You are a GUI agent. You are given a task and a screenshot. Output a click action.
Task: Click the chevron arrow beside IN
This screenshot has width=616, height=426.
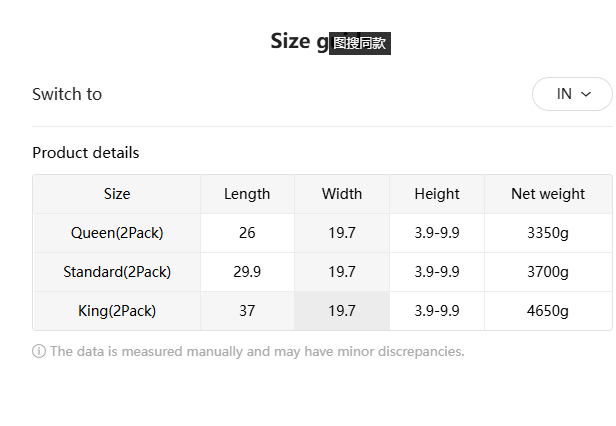coord(586,94)
